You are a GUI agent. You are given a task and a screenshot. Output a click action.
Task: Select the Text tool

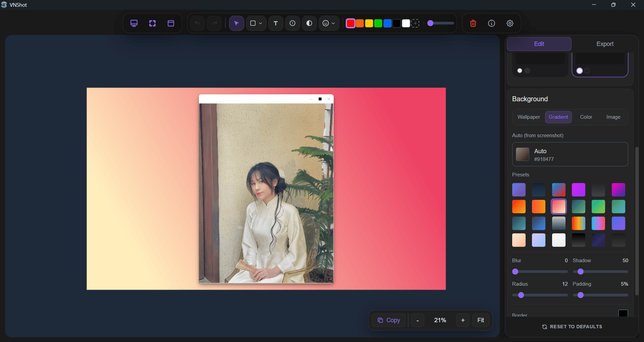coord(276,23)
